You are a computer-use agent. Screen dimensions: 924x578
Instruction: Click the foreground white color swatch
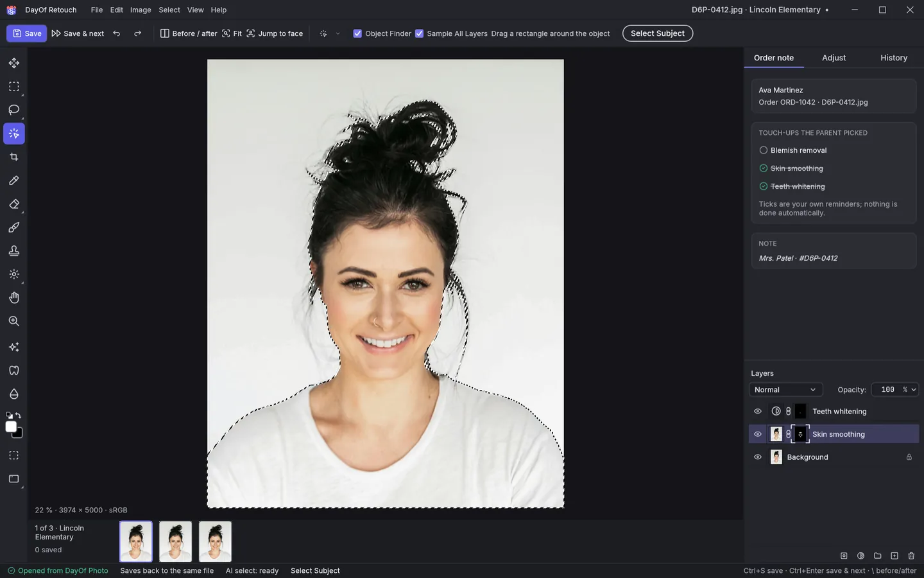[x=11, y=427]
